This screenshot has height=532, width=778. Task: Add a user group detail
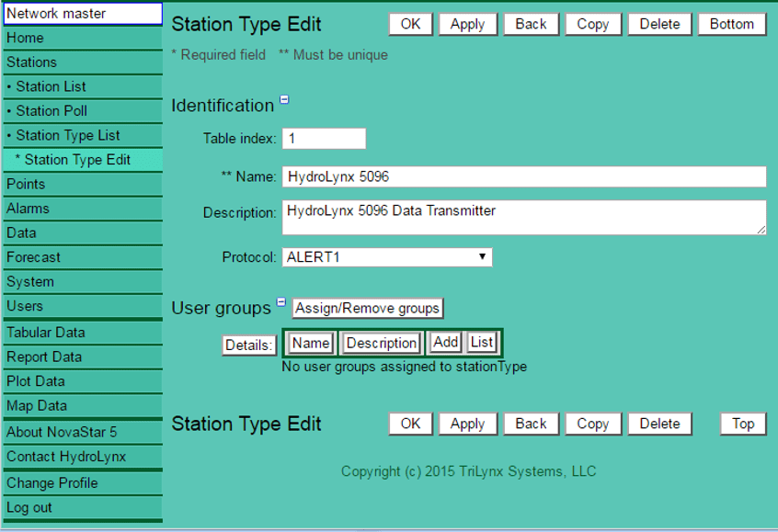coord(445,343)
